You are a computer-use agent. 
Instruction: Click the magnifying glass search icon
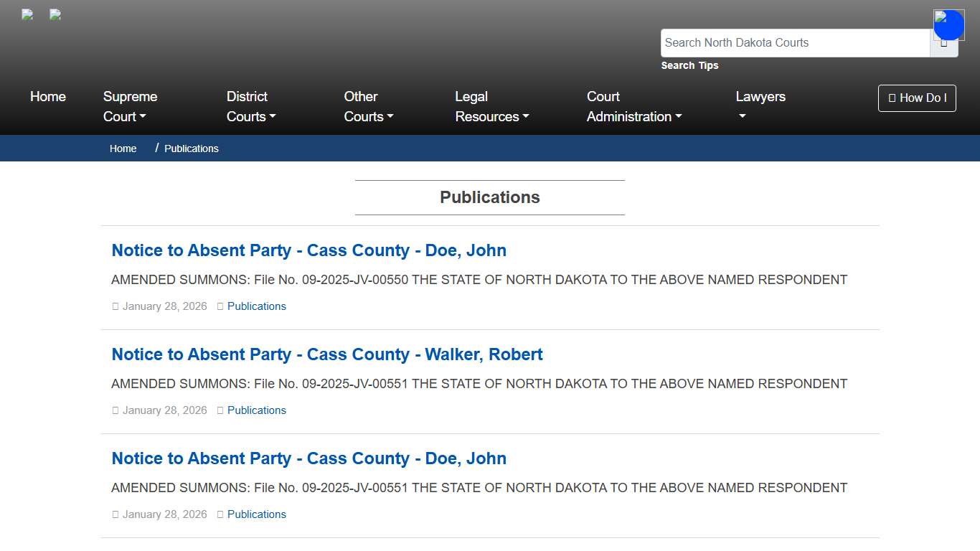[x=944, y=42]
